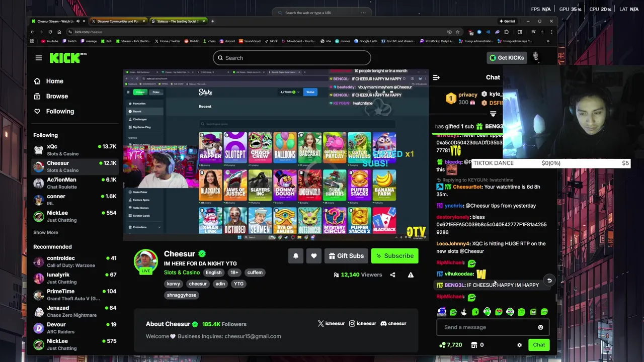Image resolution: width=644 pixels, height=362 pixels.
Task: Click browser home icon
Action: (59, 32)
